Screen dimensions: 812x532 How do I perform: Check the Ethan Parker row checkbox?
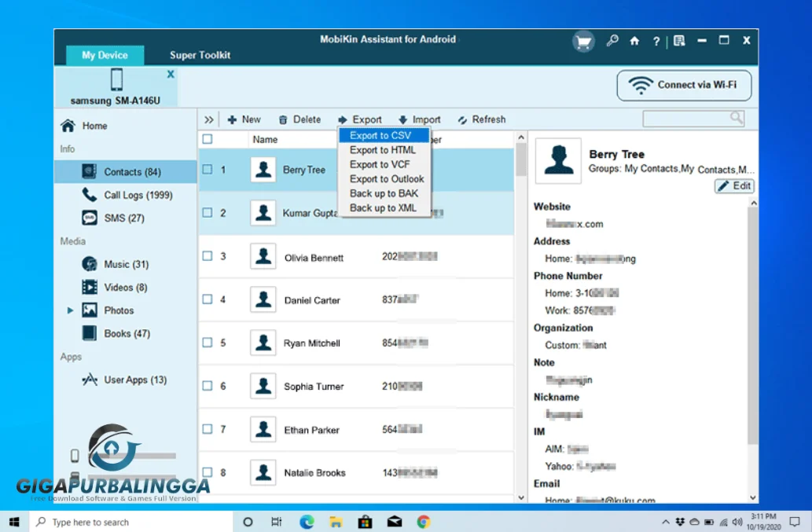pos(208,429)
